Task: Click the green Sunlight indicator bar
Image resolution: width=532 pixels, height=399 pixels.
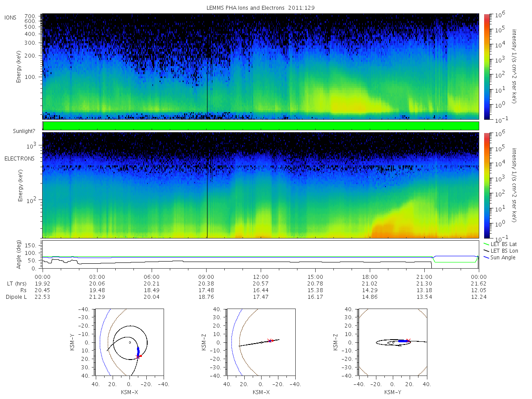Action: (261, 126)
